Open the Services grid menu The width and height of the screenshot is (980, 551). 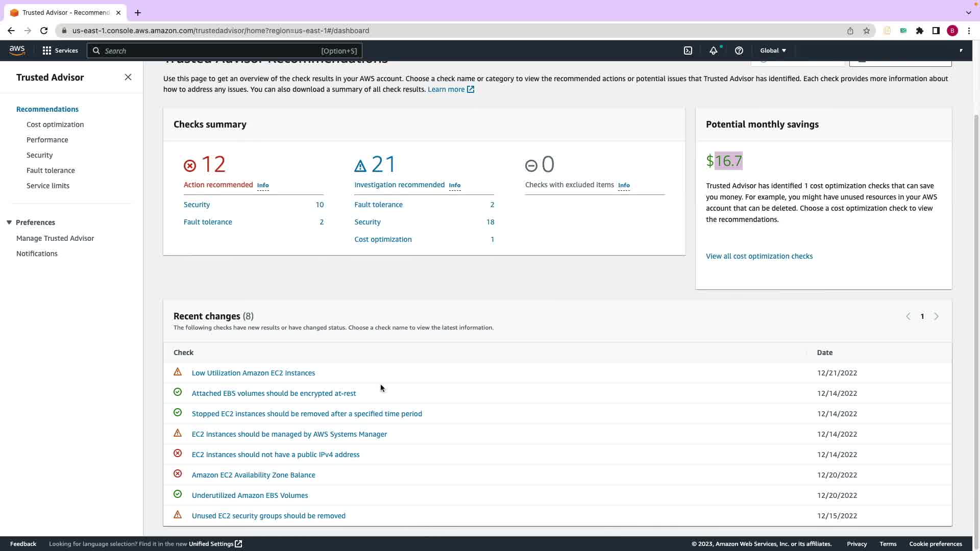coord(47,51)
